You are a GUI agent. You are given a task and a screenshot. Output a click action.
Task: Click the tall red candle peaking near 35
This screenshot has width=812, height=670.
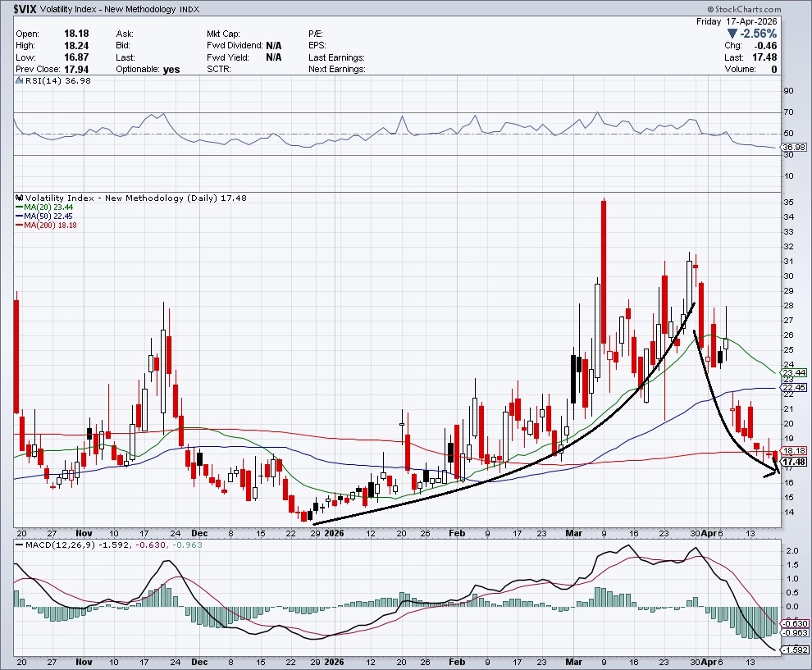pyautogui.click(x=604, y=271)
